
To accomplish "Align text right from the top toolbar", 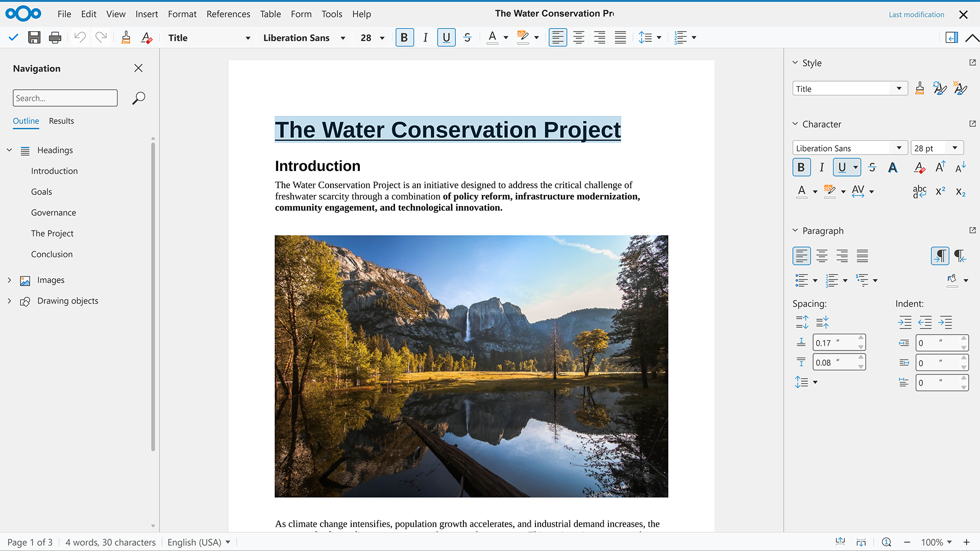I will tap(600, 37).
